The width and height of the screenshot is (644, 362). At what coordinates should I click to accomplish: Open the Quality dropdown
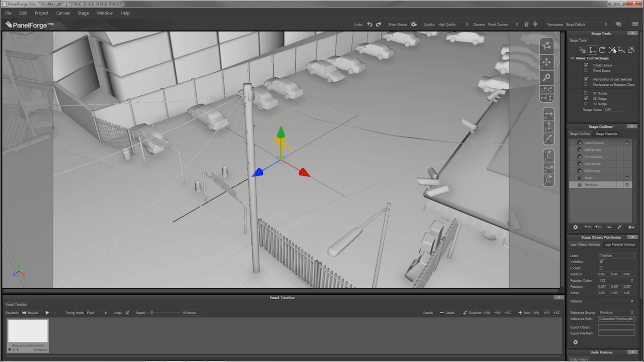coord(452,24)
